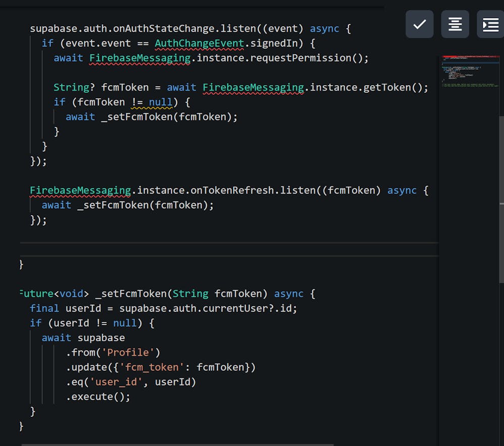Click the center-align format code icon
Image resolution: width=504 pixels, height=446 pixels.
click(x=455, y=24)
